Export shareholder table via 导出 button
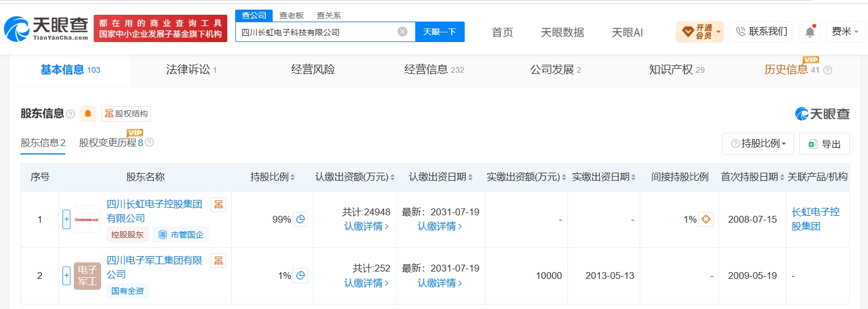Screen dimensions: 868x309 pos(824,144)
